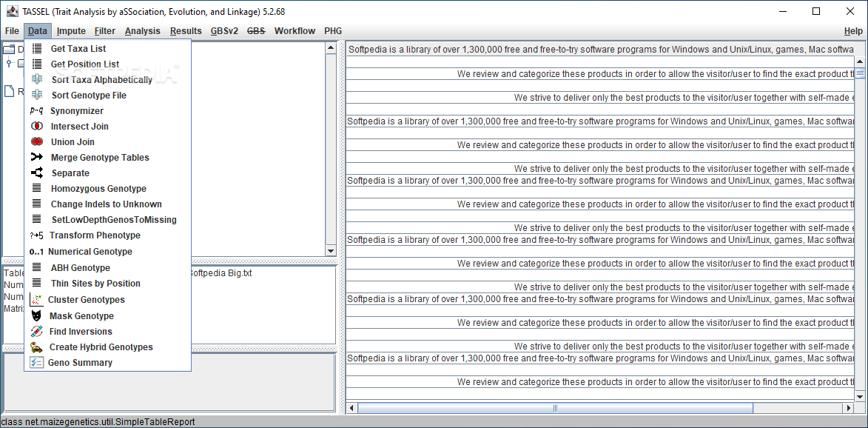Click the table horizontal scrollbar thumb
Viewport: 868px width, 428px height.
tap(555, 408)
